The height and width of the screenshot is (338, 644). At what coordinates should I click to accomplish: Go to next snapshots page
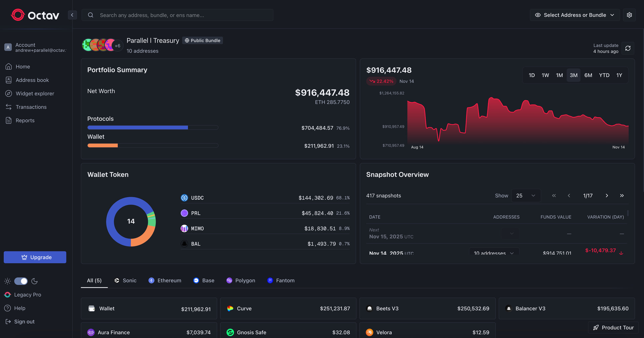[607, 196]
